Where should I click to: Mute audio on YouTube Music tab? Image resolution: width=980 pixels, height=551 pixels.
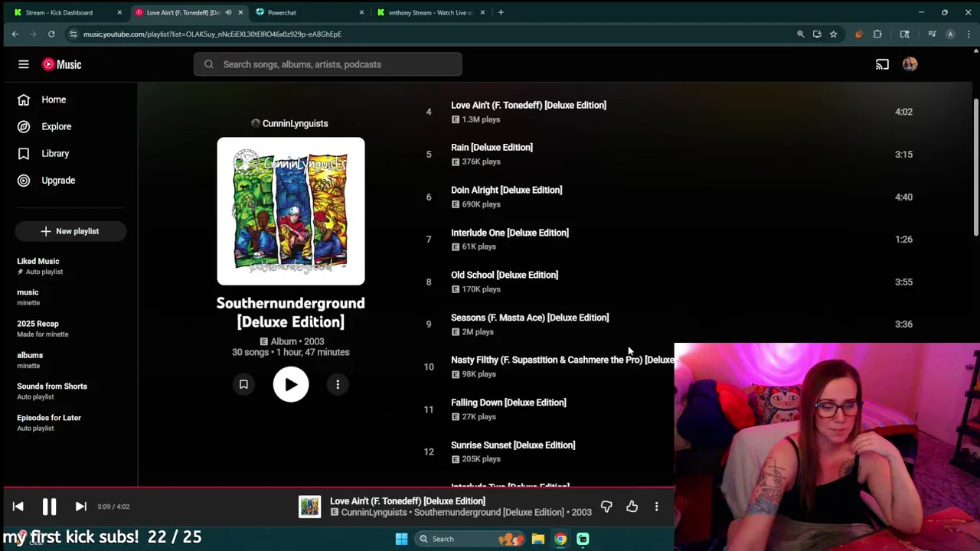pyautogui.click(x=228, y=12)
